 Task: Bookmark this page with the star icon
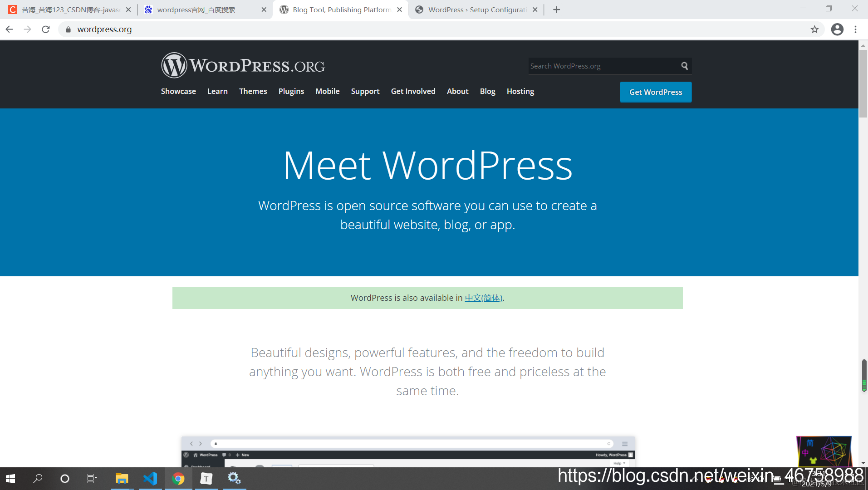814,29
